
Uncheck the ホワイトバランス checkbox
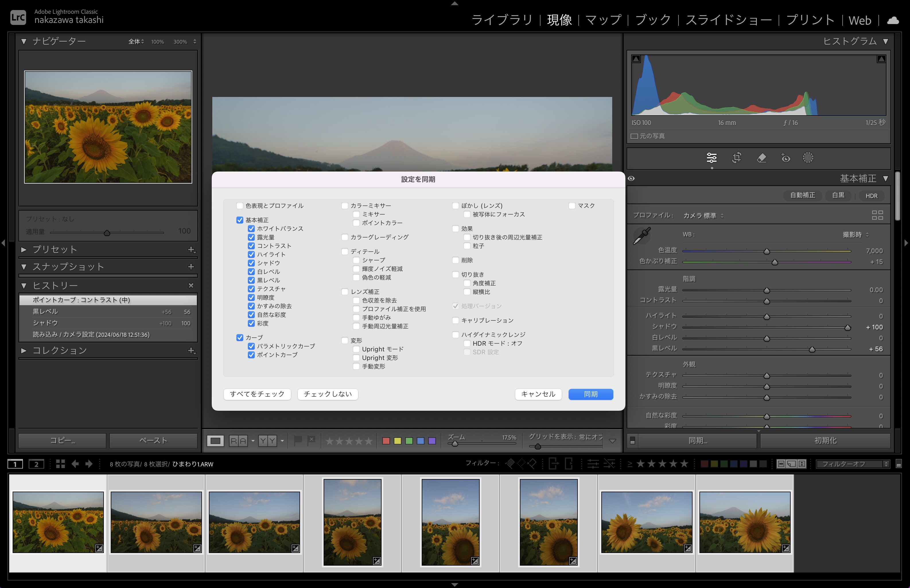[x=251, y=229]
